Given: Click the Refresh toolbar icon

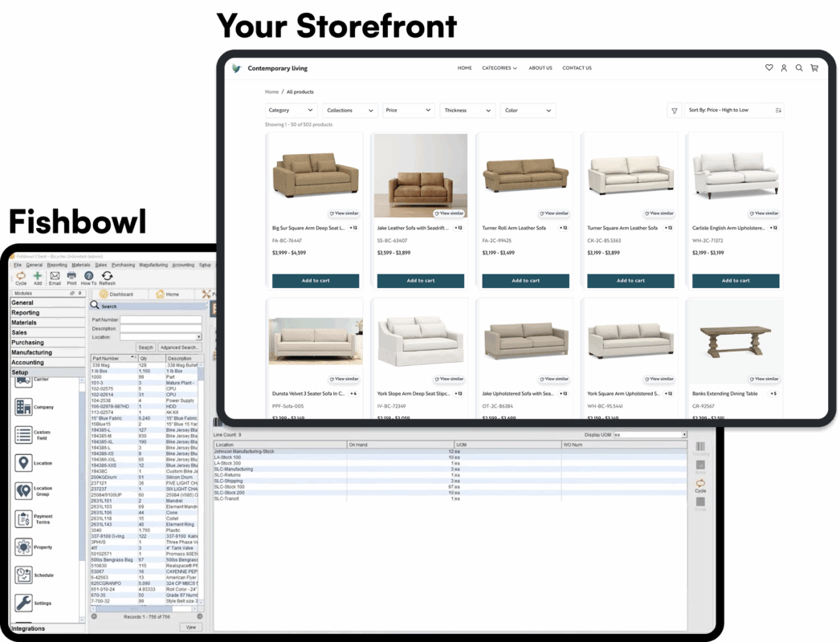Looking at the screenshot, I should coord(107,276).
